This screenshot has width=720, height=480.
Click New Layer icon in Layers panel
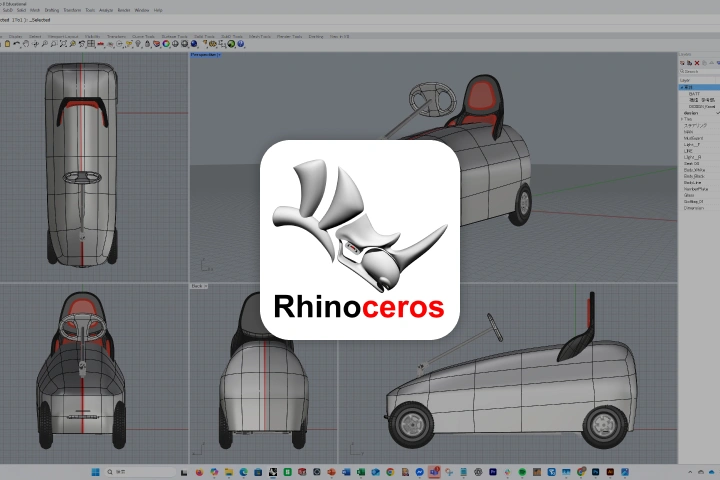682,63
